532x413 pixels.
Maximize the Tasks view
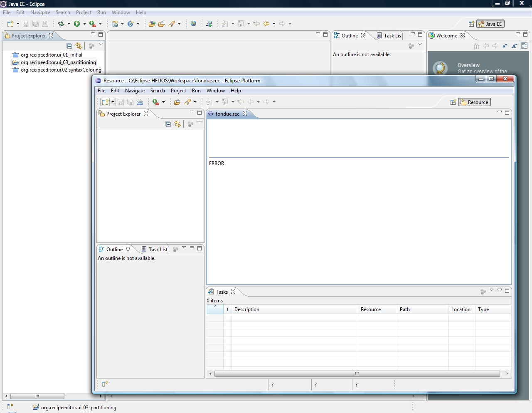tap(507, 291)
